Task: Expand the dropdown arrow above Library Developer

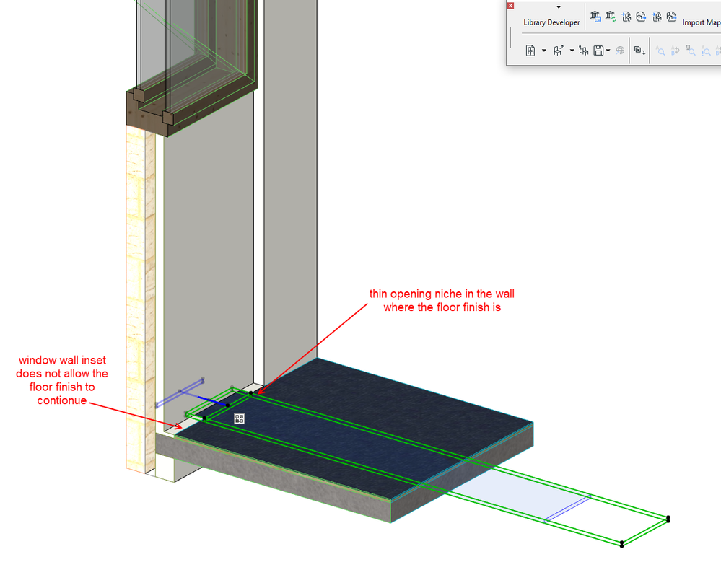Action: pyautogui.click(x=559, y=7)
